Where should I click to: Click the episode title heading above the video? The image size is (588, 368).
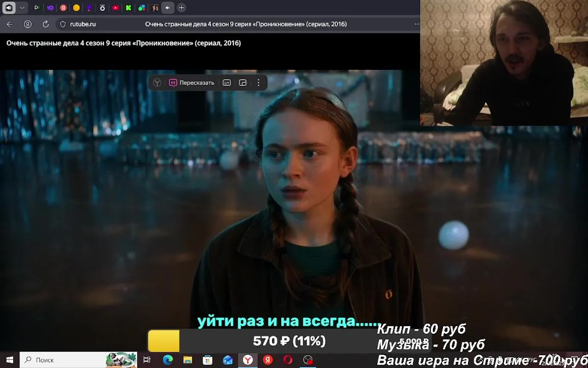tap(124, 43)
